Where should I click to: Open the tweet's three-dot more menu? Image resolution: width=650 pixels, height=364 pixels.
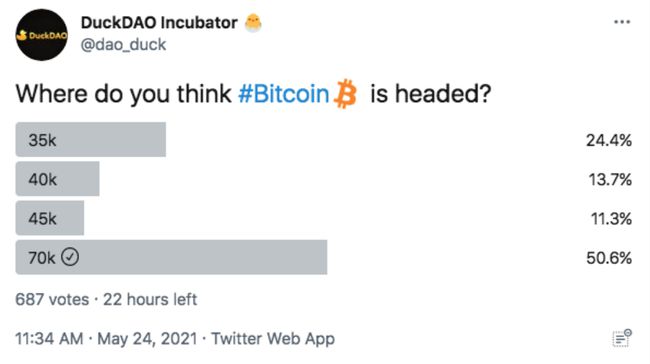[622, 22]
